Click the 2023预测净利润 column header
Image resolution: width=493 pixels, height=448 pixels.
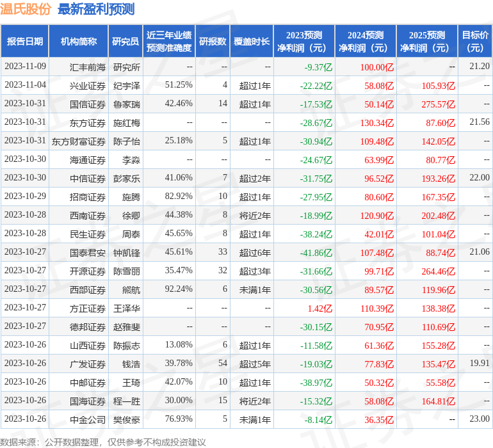click(x=304, y=41)
